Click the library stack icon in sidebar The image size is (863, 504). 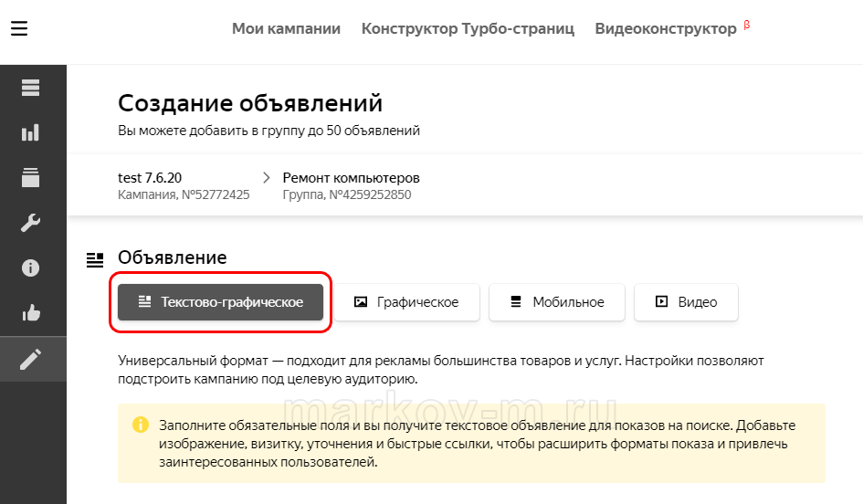tap(31, 177)
